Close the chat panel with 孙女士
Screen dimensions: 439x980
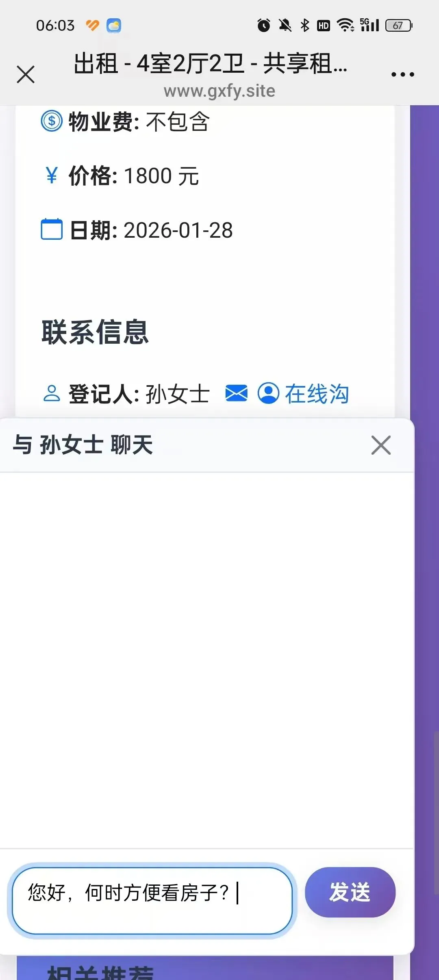pos(381,445)
